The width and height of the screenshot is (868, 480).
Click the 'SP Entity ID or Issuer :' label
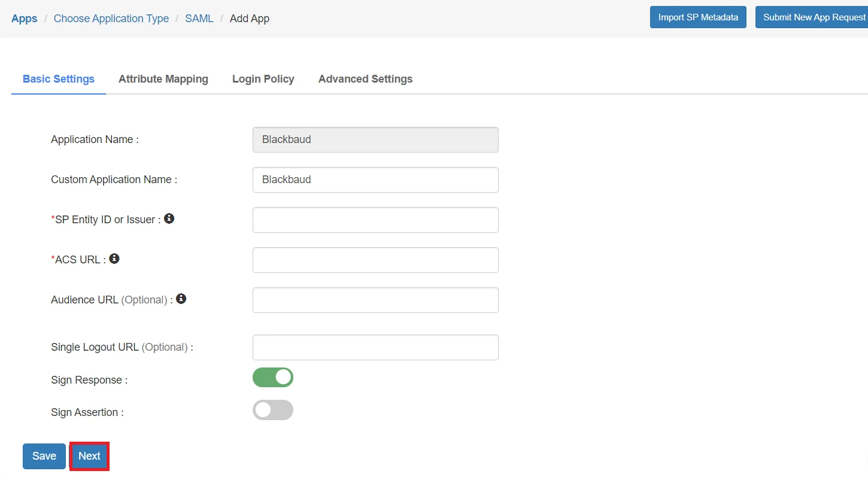coord(106,220)
